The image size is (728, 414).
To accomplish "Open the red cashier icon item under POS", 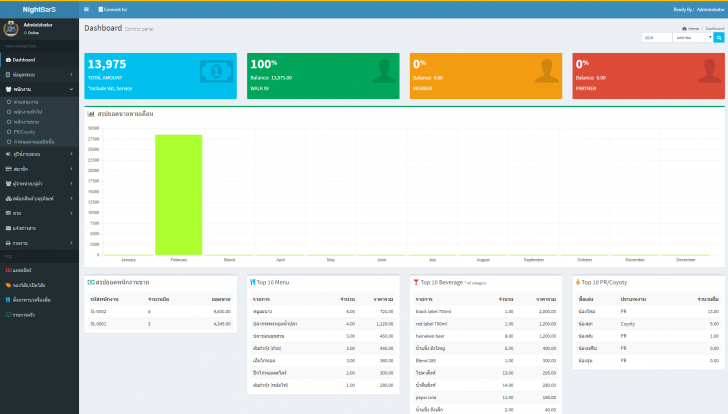I will click(39, 270).
